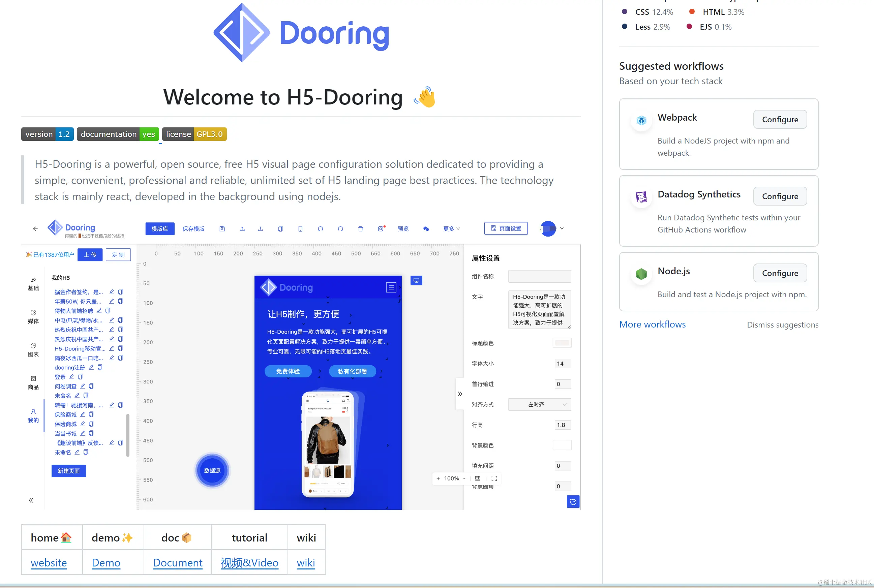Click zoom out minus icon

(x=464, y=478)
